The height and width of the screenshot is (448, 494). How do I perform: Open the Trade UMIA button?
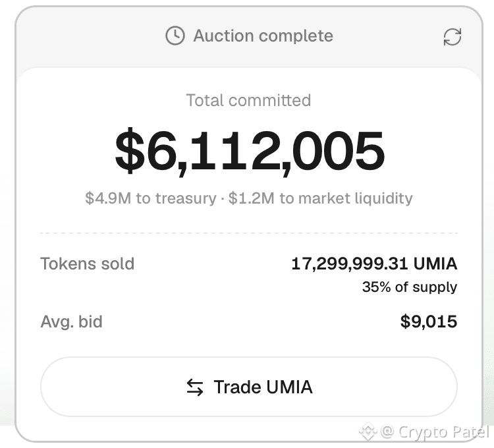248,387
